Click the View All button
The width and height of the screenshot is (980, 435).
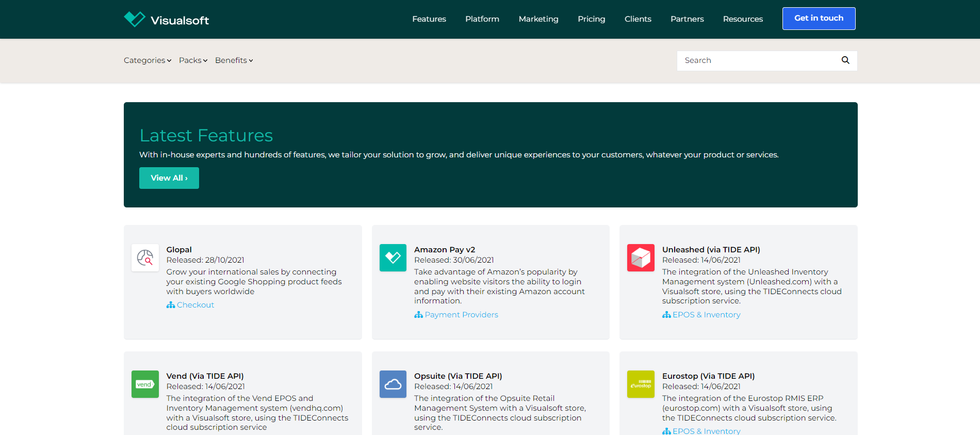point(169,178)
